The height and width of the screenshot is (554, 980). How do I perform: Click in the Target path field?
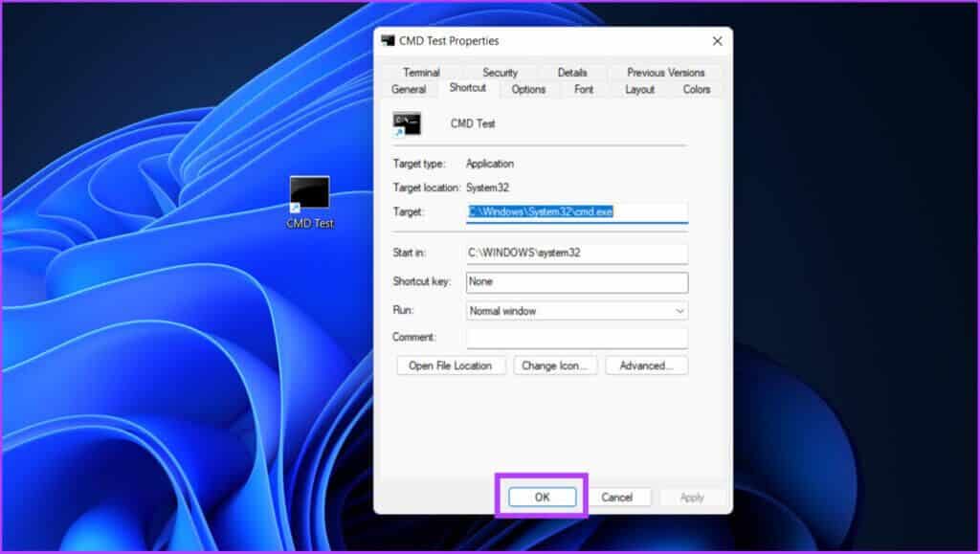point(577,211)
